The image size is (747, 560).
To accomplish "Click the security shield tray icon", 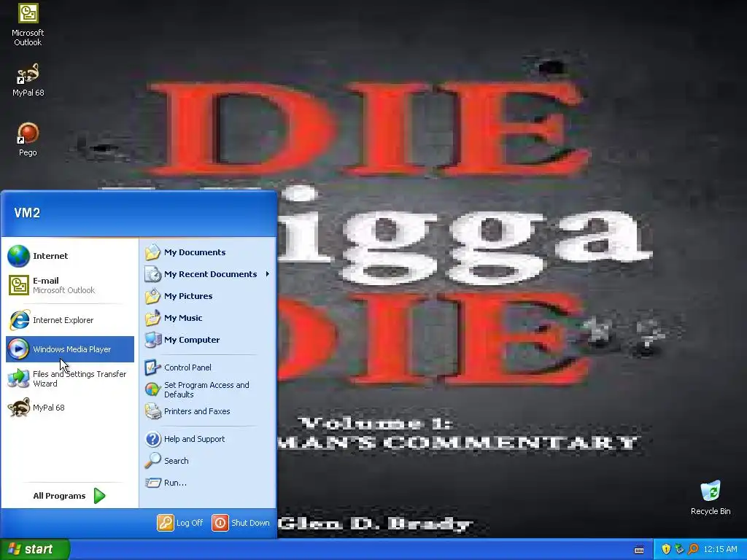I will 666,550.
